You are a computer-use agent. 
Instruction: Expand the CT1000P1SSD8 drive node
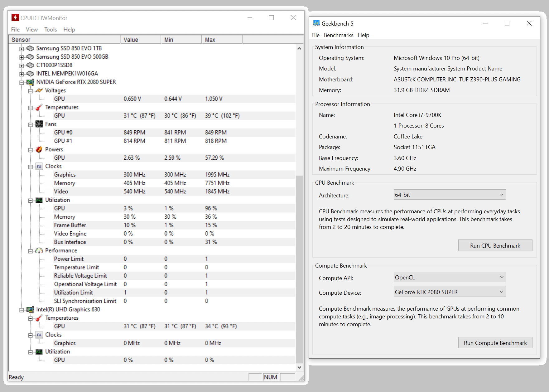pos(22,65)
